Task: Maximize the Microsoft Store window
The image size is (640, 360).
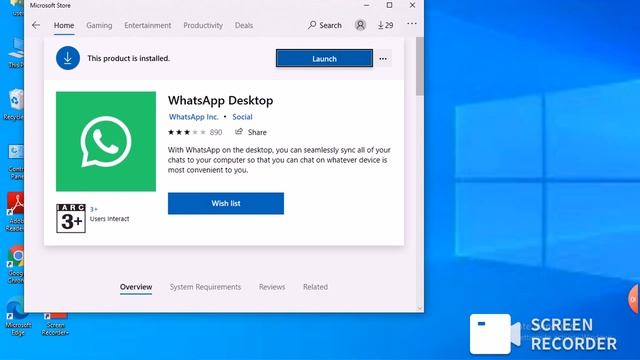Action: [389, 5]
